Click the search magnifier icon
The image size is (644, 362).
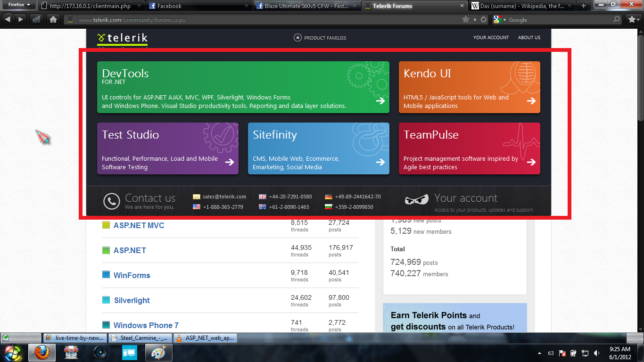pos(617,19)
